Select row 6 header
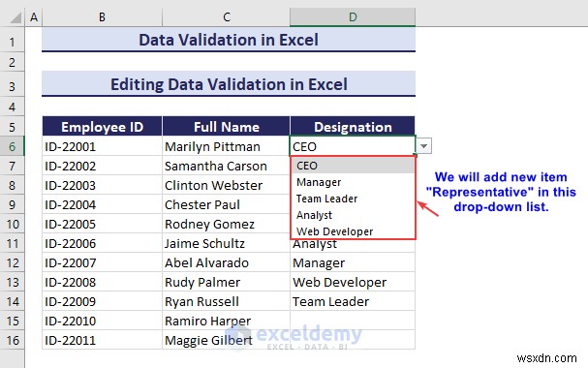588x368 pixels. pyautogui.click(x=12, y=146)
